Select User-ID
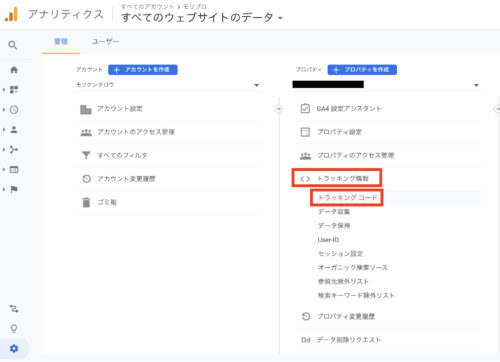Viewport: 500px width, 362px height. click(328, 240)
